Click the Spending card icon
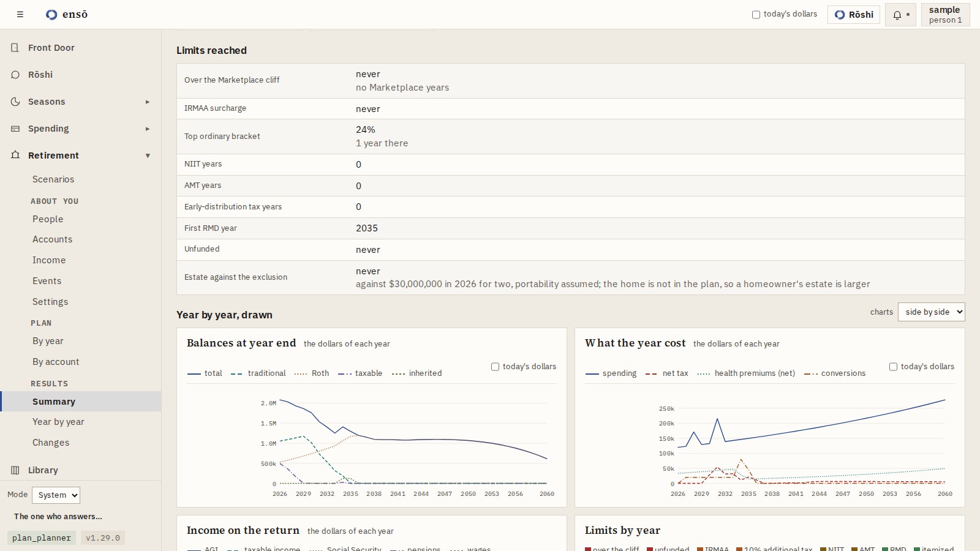Image resolution: width=980 pixels, height=551 pixels. pyautogui.click(x=15, y=129)
